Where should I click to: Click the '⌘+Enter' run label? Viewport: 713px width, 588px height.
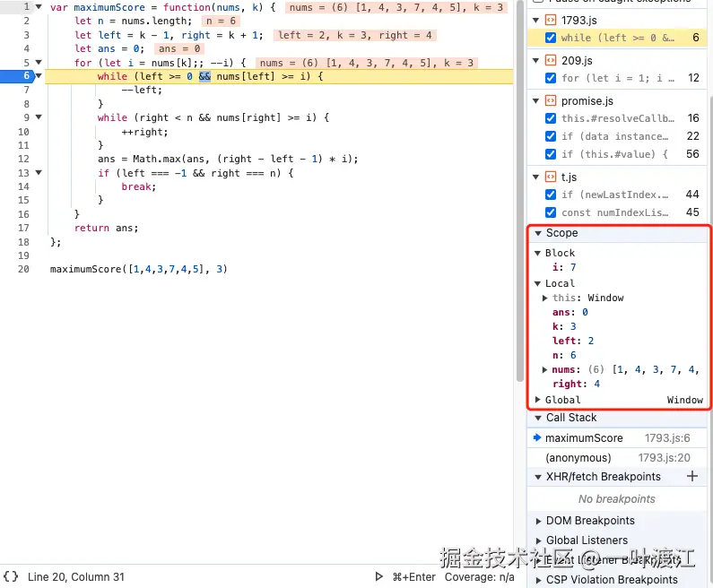413,577
